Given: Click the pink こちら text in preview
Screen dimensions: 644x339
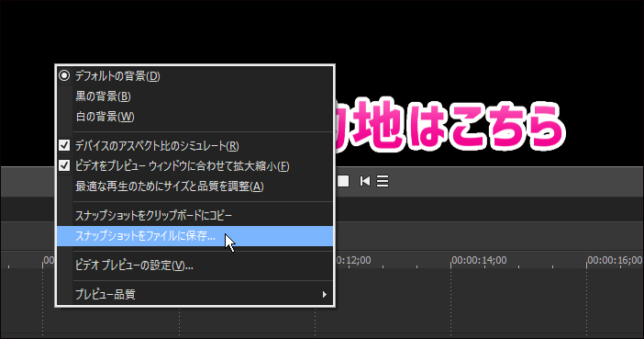Looking at the screenshot, I should (x=507, y=126).
